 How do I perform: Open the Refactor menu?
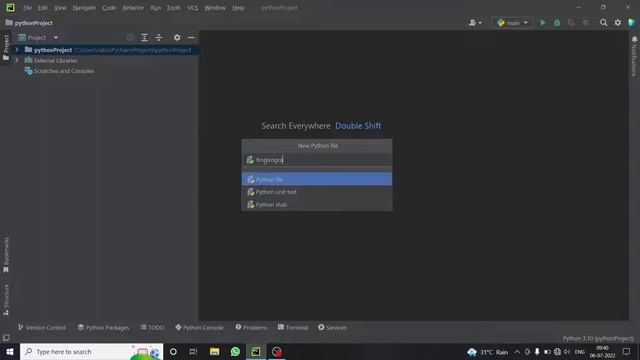[x=133, y=8]
